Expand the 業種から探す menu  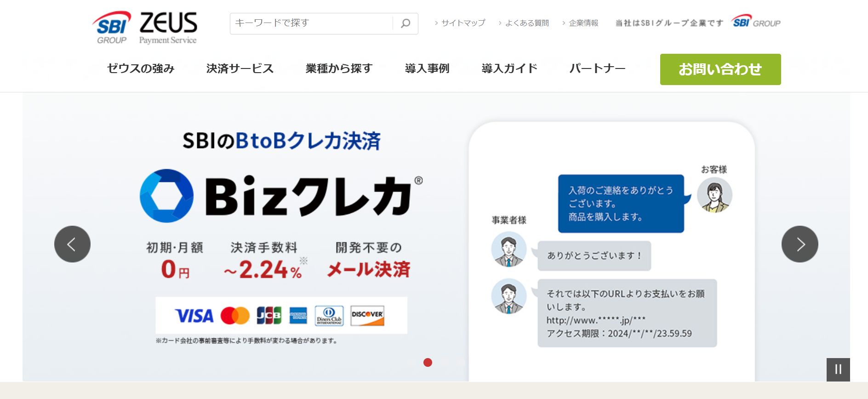pyautogui.click(x=339, y=68)
